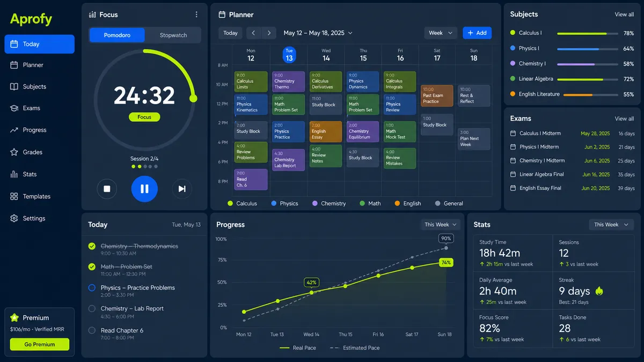Click the Calculus I progress bar

pyautogui.click(x=587, y=33)
